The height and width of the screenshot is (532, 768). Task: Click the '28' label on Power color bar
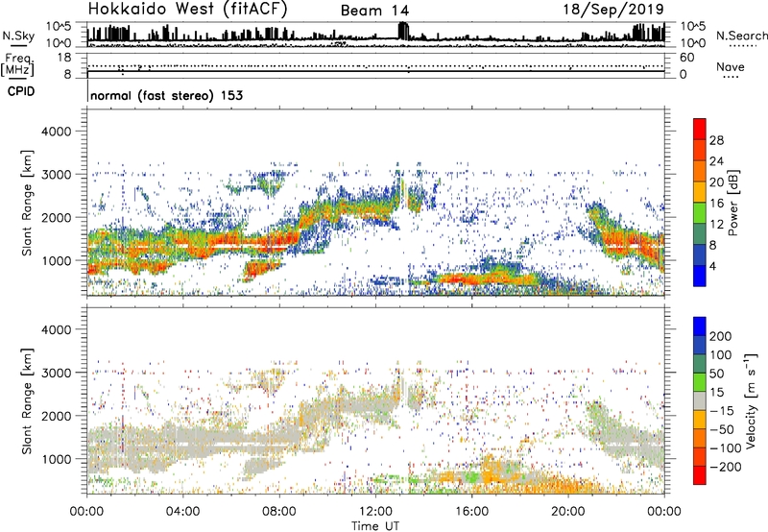716,140
